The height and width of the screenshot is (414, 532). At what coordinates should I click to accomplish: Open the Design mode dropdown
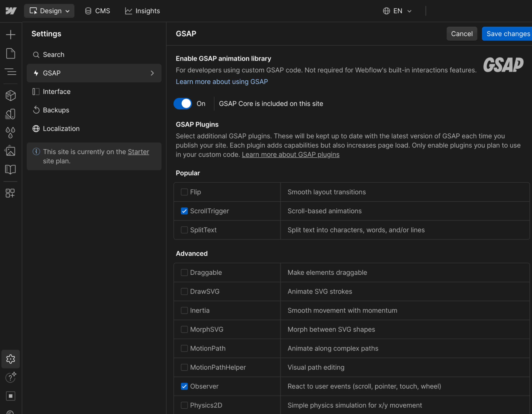tap(49, 11)
